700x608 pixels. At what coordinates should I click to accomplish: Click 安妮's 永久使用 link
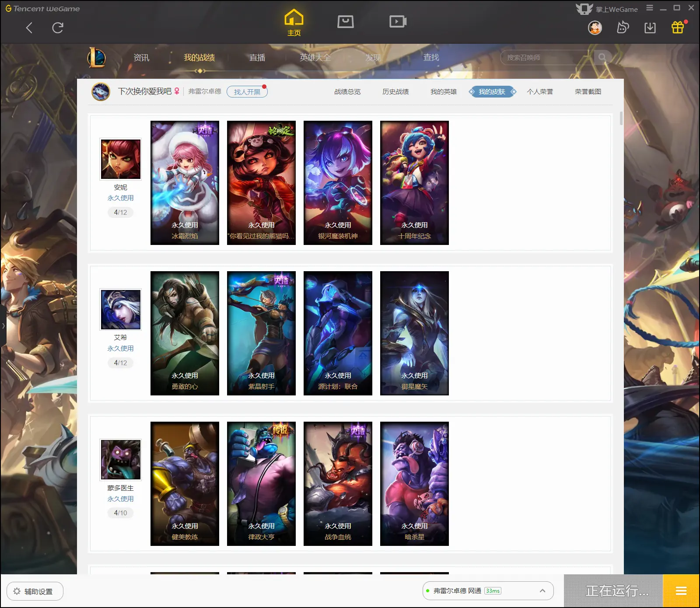pyautogui.click(x=121, y=198)
